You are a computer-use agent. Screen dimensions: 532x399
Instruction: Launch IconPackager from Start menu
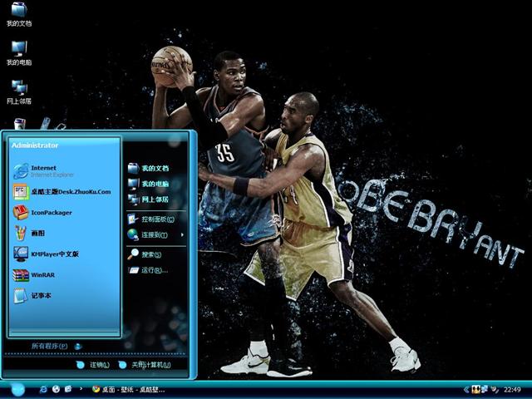(42, 213)
